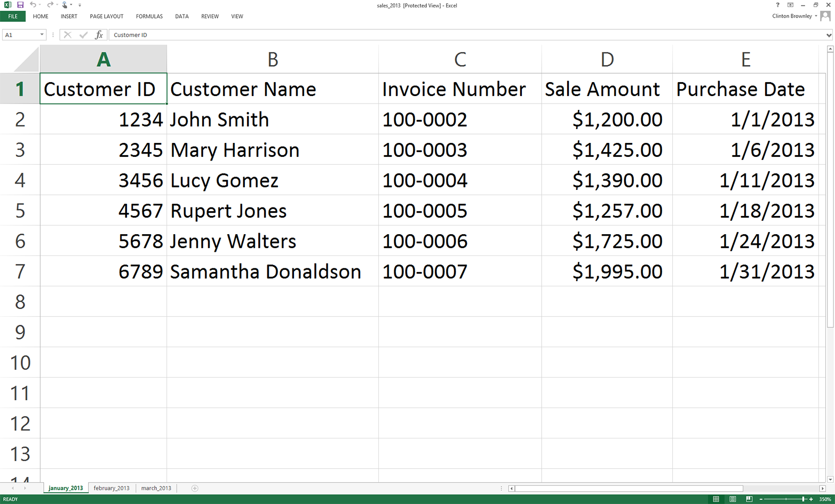
Task: Switch to the INSERT ribbon tab
Action: point(69,17)
